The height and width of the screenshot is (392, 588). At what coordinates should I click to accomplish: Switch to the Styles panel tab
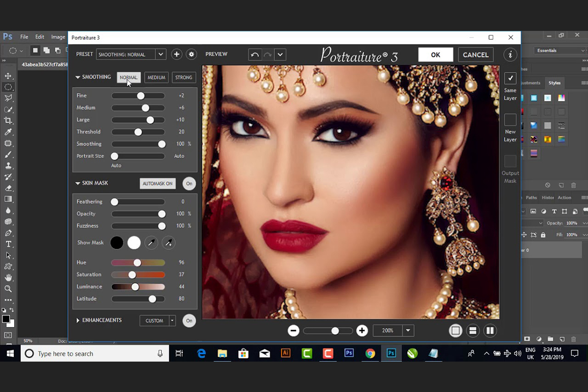point(554,83)
